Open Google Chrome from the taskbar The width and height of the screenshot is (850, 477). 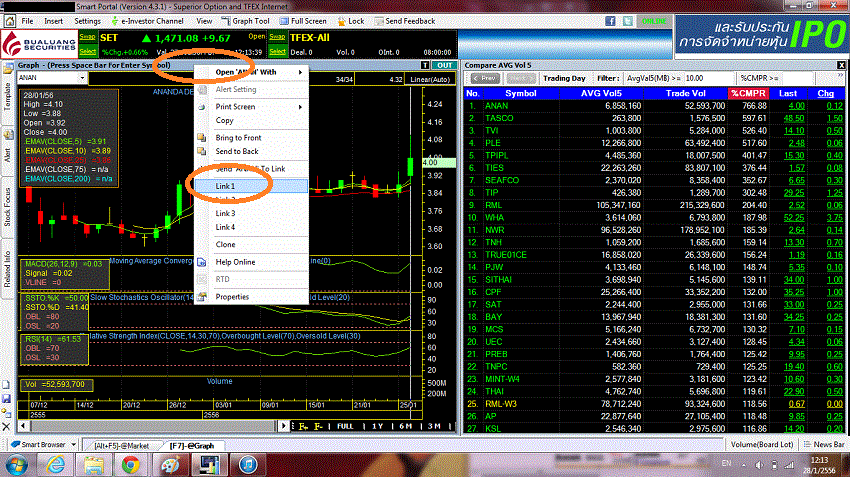pos(130,465)
